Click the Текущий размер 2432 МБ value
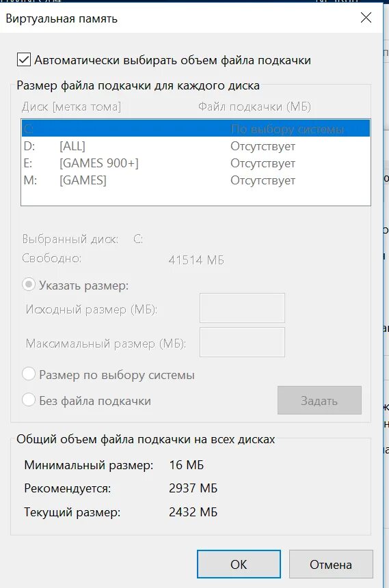The image size is (389, 588). click(x=193, y=512)
